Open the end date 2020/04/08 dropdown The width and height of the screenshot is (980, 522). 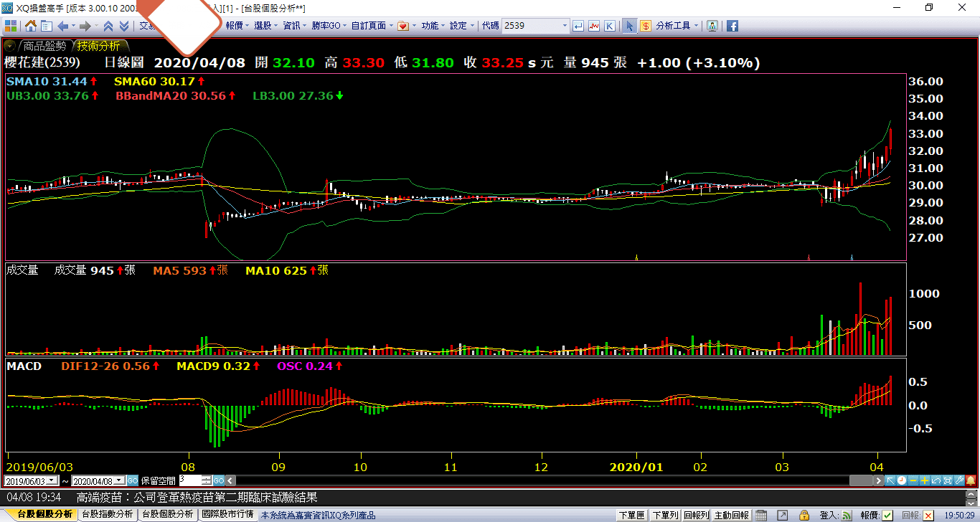(x=120, y=480)
